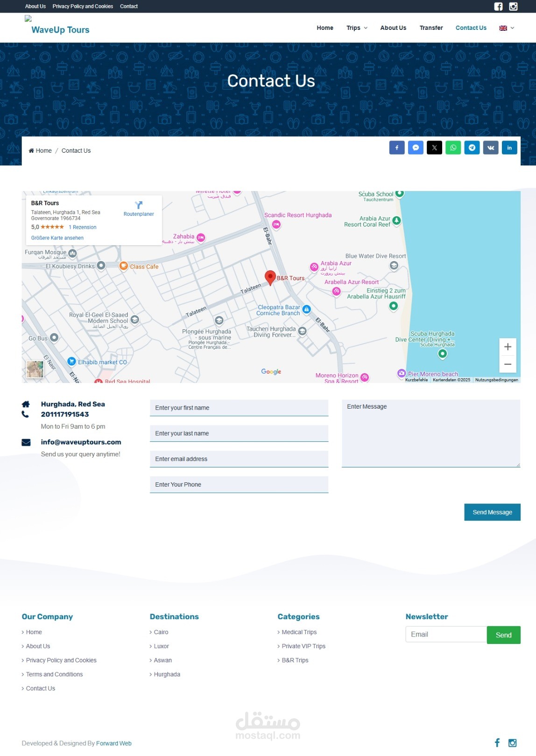Open About Us in main navigation

click(393, 28)
